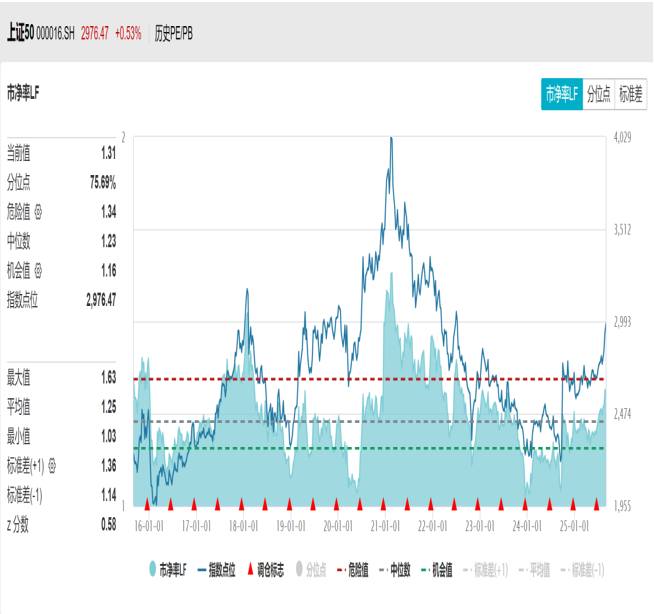The width and height of the screenshot is (654, 614).
Task: Click red rebalance triangle above 16-01-01 label
Action: [147, 504]
